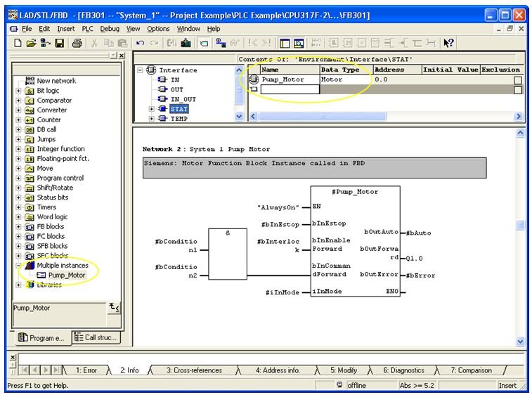Click the Print icon in the toolbar
532x397 pixels.
click(x=77, y=44)
